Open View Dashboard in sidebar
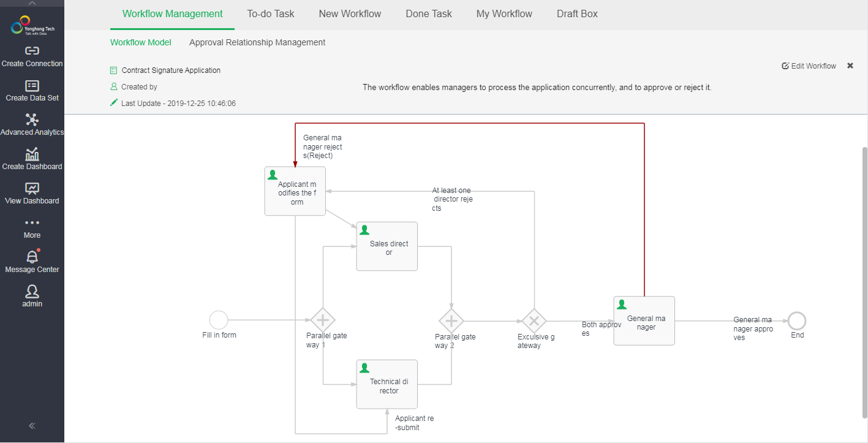 pos(32,194)
